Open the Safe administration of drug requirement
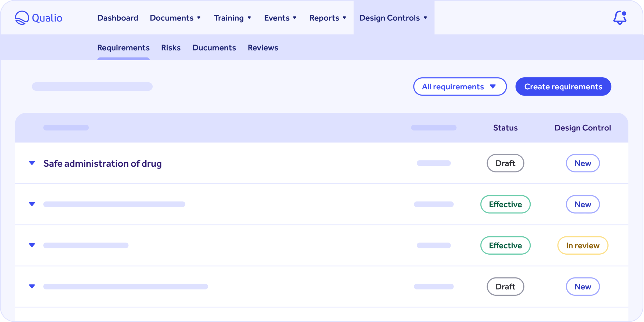 (x=102, y=163)
